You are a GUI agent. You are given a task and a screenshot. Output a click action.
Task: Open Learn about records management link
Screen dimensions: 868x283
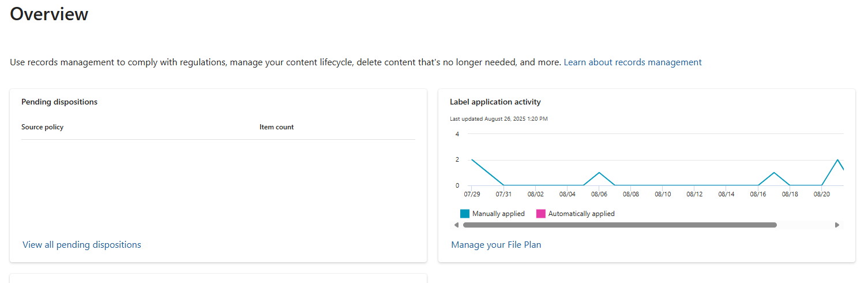(633, 62)
